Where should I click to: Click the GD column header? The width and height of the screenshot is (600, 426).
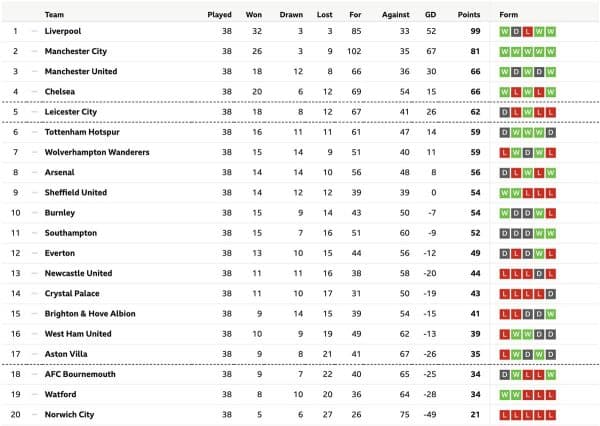[430, 15]
